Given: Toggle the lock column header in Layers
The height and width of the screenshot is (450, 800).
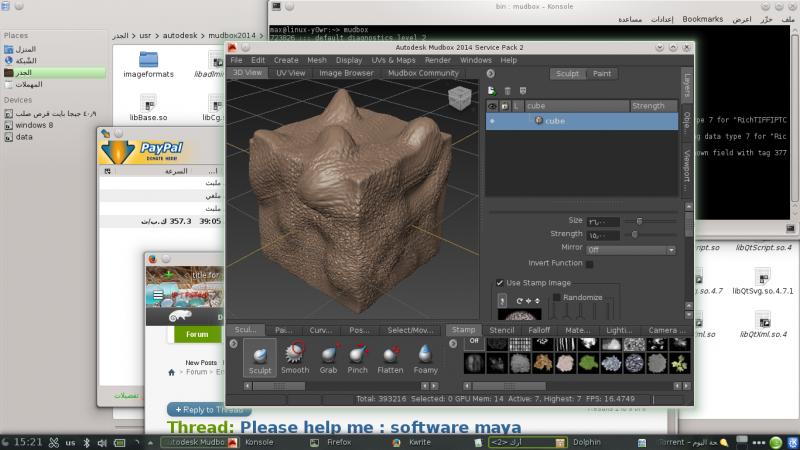Looking at the screenshot, I should coord(505,106).
